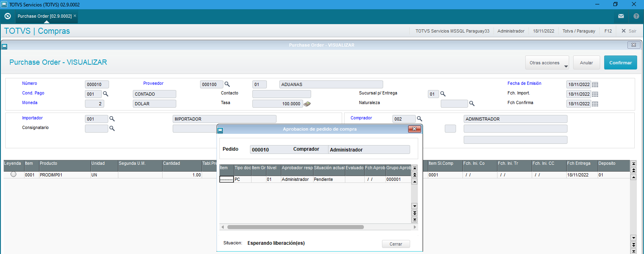Click the Contacto input field
644x254 pixels.
282,94
